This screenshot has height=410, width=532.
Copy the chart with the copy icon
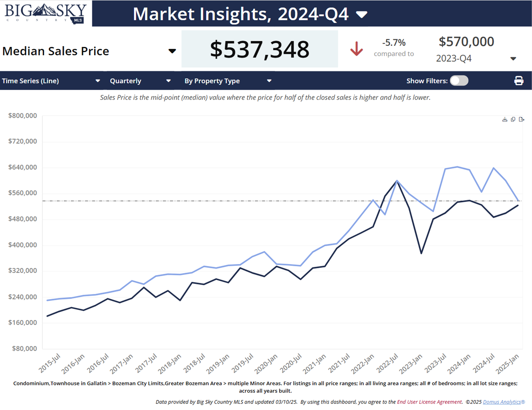(513, 119)
